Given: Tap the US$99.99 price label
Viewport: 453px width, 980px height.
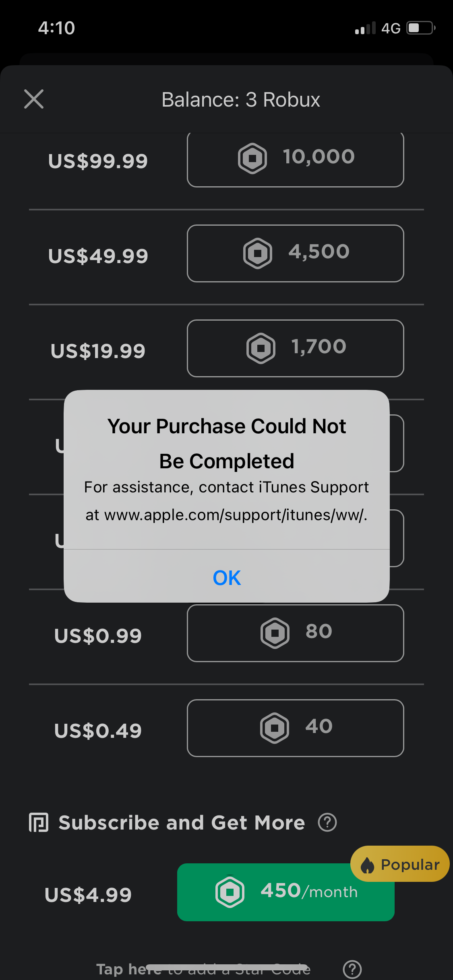Looking at the screenshot, I should [98, 161].
